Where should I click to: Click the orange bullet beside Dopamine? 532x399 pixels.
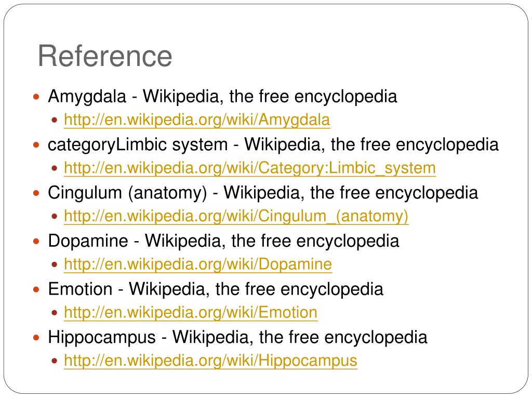point(37,242)
